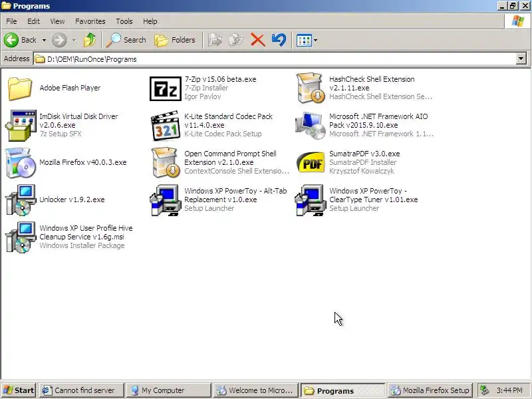This screenshot has height=399, width=532.
Task: Click the blue Undo toolbar icon
Action: pos(279,40)
